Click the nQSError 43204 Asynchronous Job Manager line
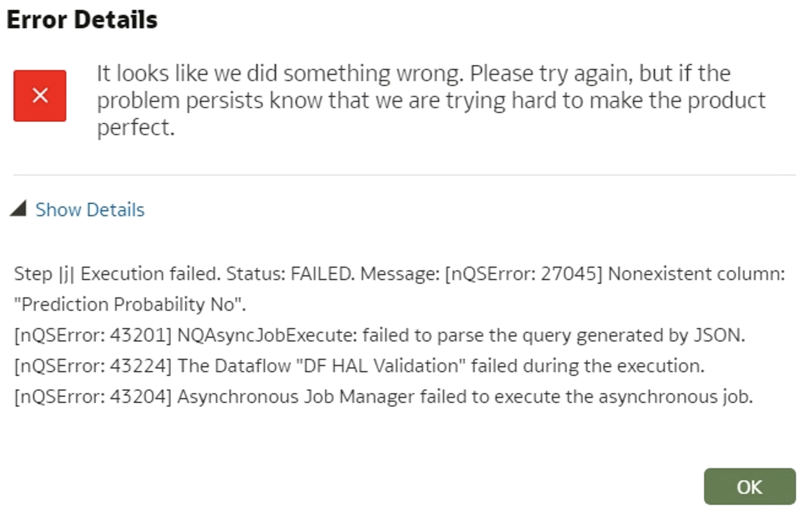This screenshot has width=812, height=516. click(x=383, y=396)
